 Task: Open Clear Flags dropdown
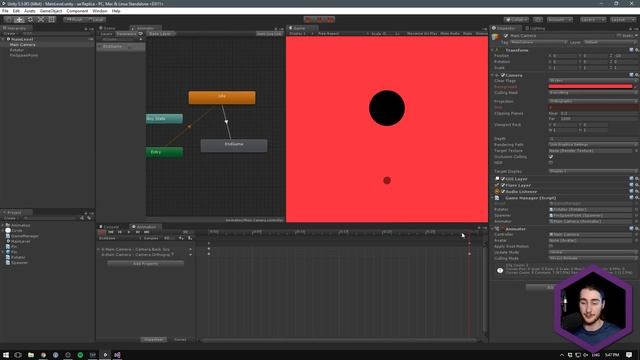(x=593, y=80)
